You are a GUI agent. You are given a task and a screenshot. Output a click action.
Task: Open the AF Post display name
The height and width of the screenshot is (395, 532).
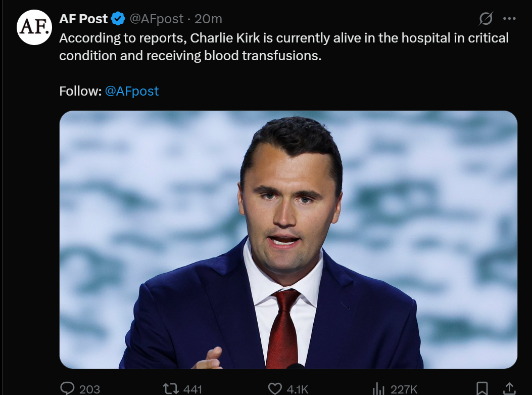pos(83,19)
